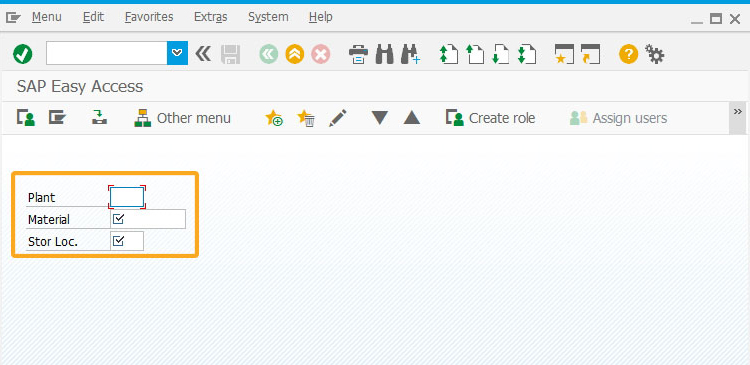This screenshot has height=365, width=750.
Task: Click the SAP Business Workplace icon
Action: click(99, 118)
